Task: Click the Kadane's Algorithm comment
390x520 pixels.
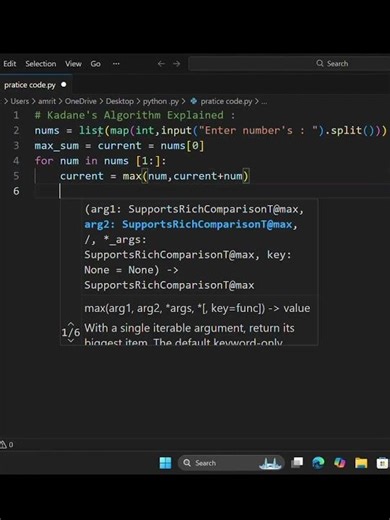Action: click(x=135, y=115)
